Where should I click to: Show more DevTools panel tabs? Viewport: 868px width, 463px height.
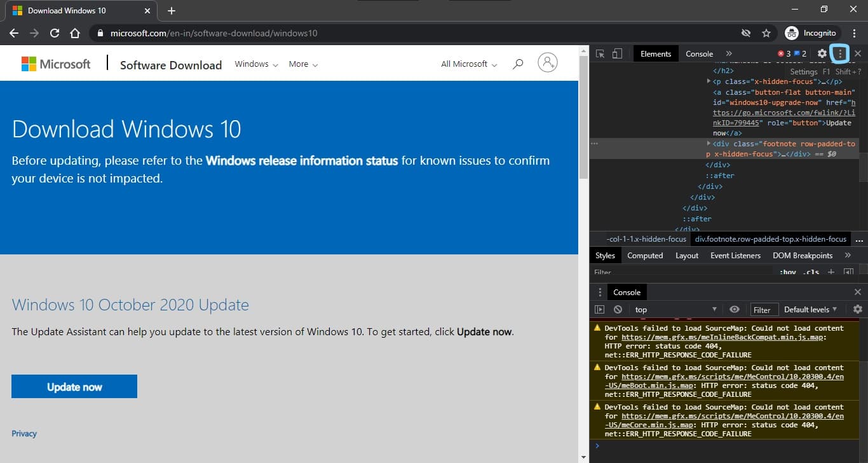click(x=729, y=54)
